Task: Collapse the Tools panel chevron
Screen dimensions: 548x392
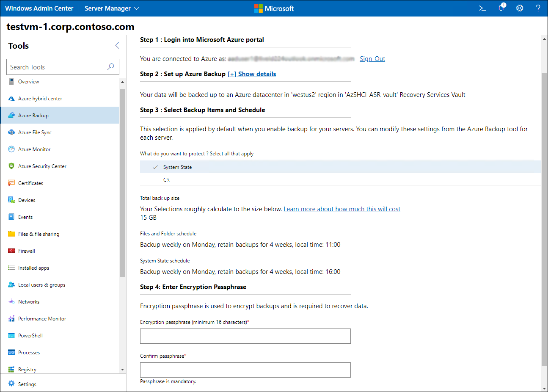Action: (117, 45)
